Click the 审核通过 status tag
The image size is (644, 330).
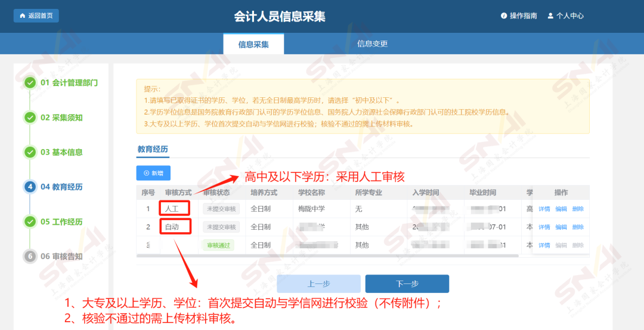218,245
